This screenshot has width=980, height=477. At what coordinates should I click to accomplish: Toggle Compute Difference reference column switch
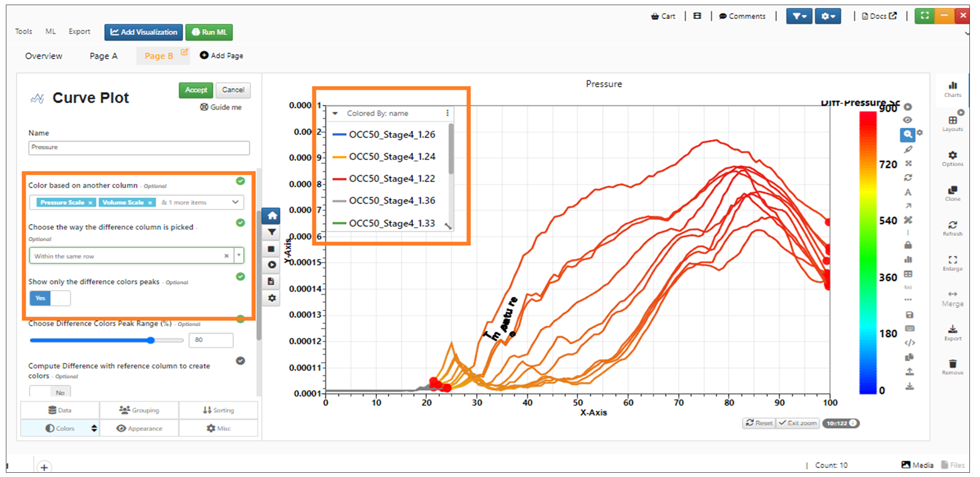[x=50, y=391]
